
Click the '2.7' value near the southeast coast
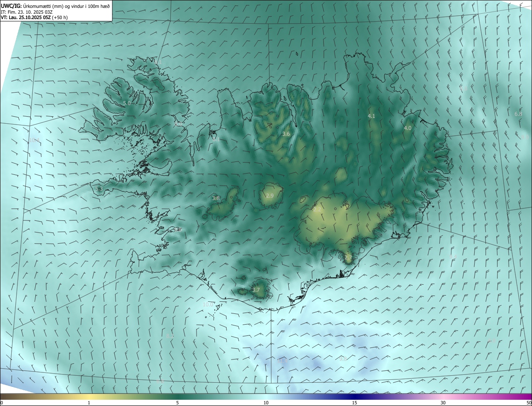[x=348, y=257]
